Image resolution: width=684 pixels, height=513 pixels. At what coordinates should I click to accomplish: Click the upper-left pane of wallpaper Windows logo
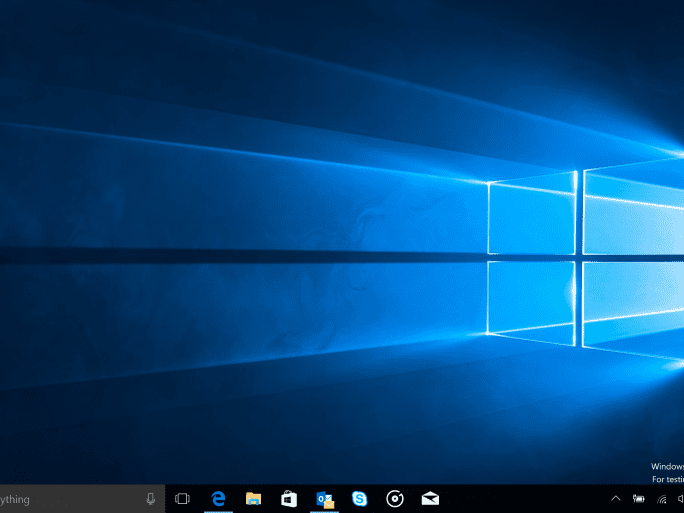pyautogui.click(x=532, y=215)
